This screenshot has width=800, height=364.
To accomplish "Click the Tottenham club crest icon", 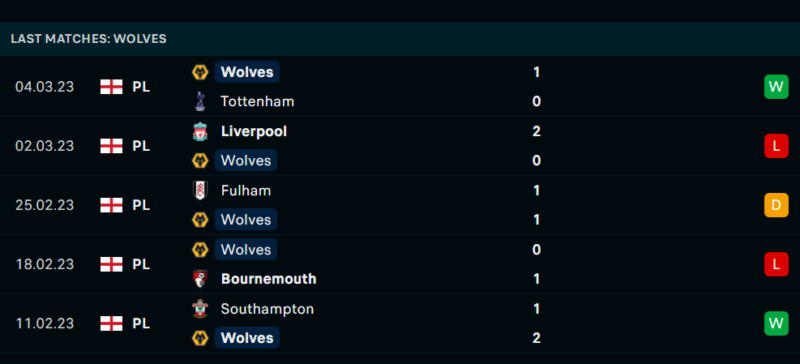I will pos(200,101).
